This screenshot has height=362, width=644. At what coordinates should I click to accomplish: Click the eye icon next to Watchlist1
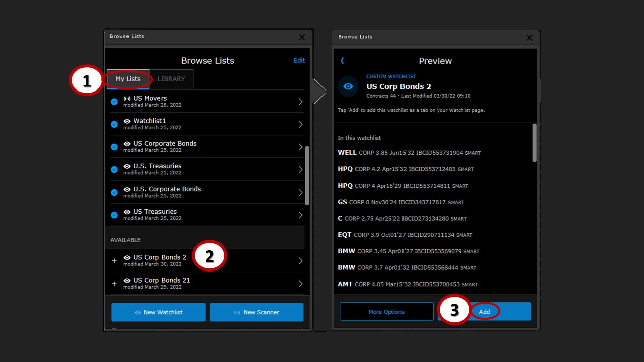127,121
